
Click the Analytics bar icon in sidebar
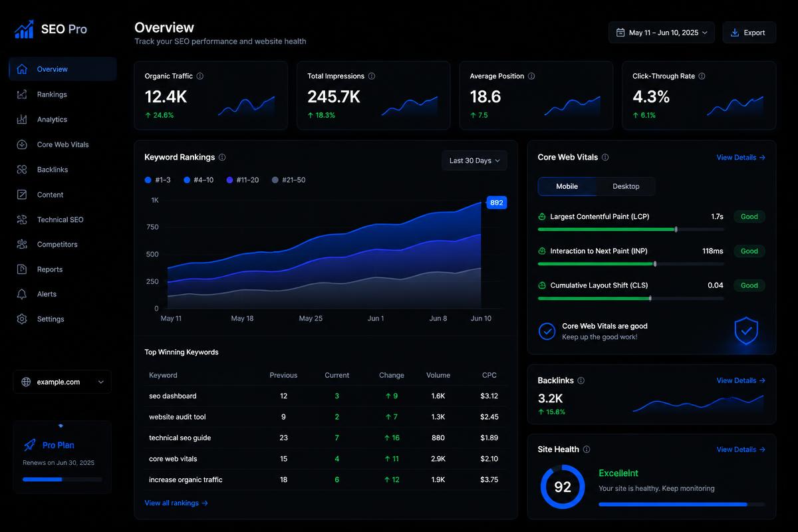[x=22, y=120]
